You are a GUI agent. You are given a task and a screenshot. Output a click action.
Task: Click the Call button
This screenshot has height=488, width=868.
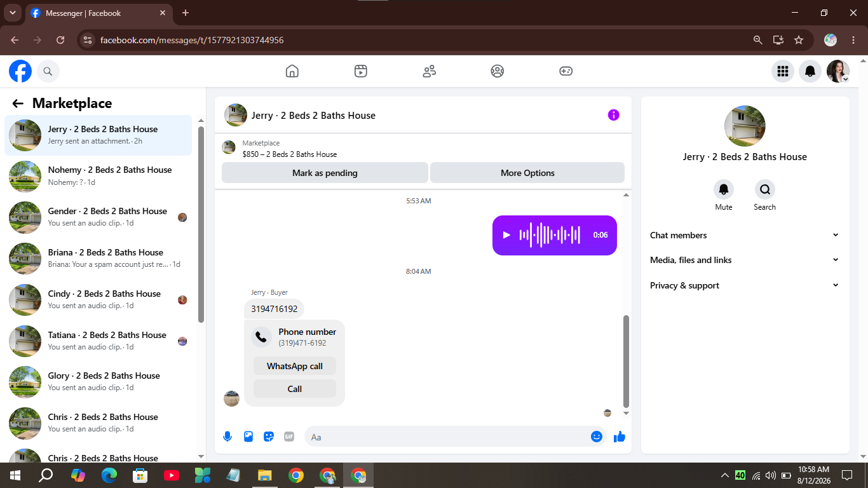coord(295,389)
